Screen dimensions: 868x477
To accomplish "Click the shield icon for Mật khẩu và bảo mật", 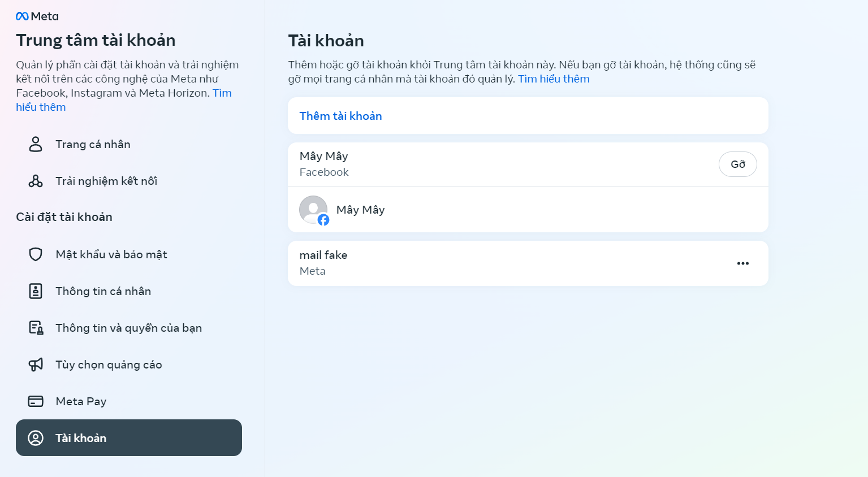I will pyautogui.click(x=36, y=254).
